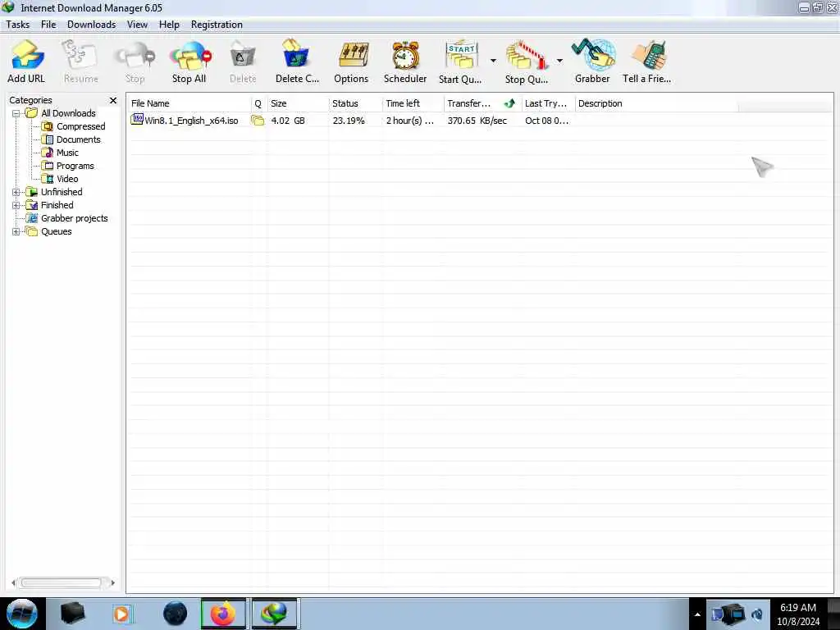Click the Delete trash can icon
This screenshot has width=840, height=630.
(x=243, y=57)
